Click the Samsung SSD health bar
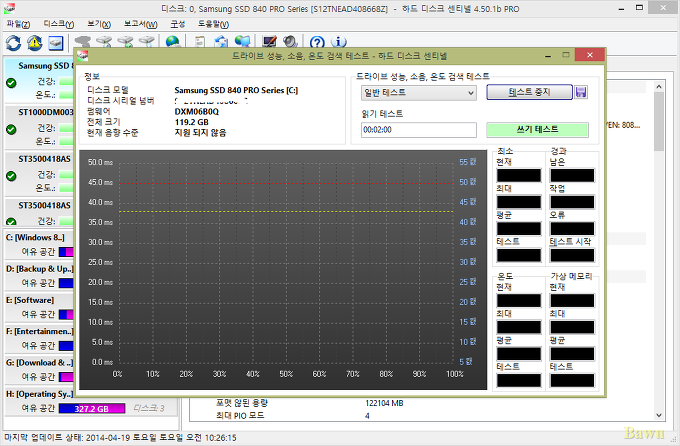The width and height of the screenshot is (680, 446). tap(66, 81)
